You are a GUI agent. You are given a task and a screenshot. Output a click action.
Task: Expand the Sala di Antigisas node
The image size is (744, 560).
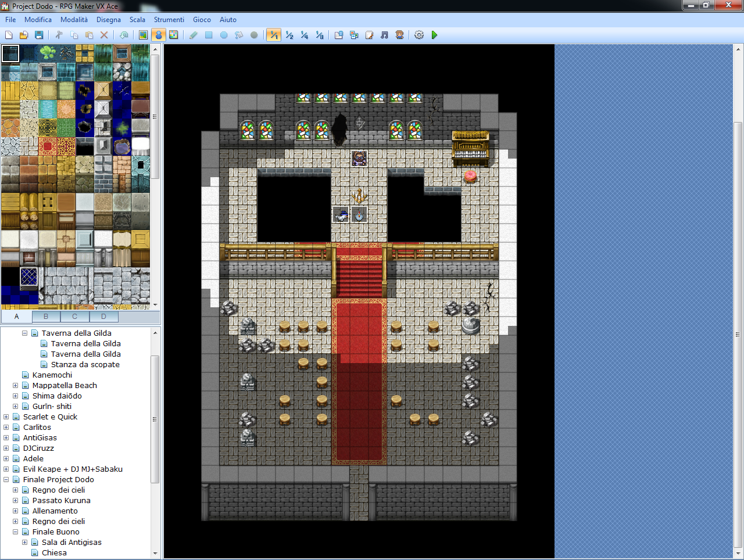click(x=24, y=543)
